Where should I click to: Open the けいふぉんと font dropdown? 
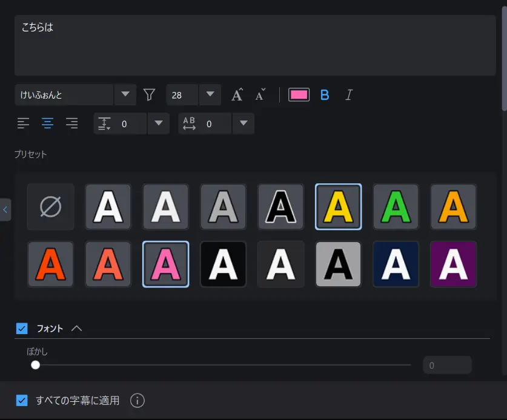click(125, 94)
